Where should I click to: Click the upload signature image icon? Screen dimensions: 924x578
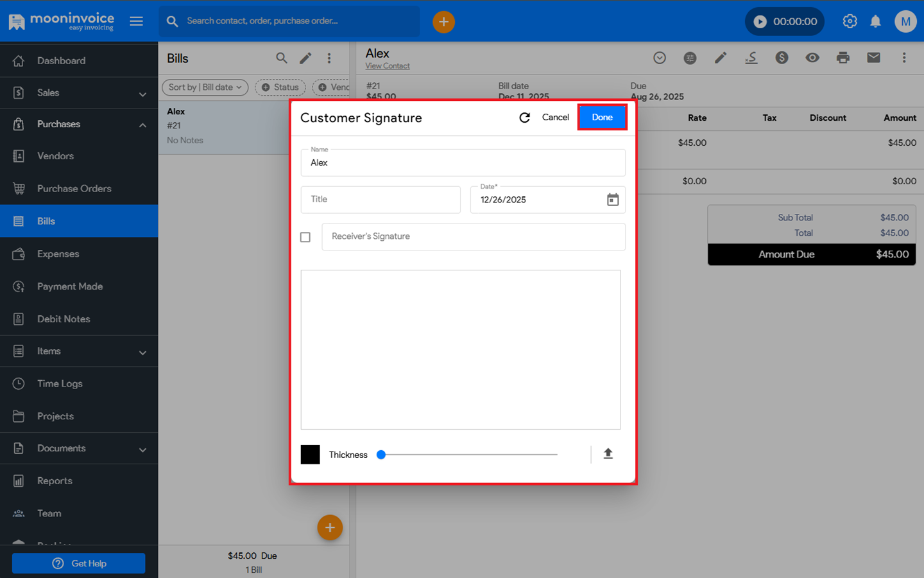608,454
